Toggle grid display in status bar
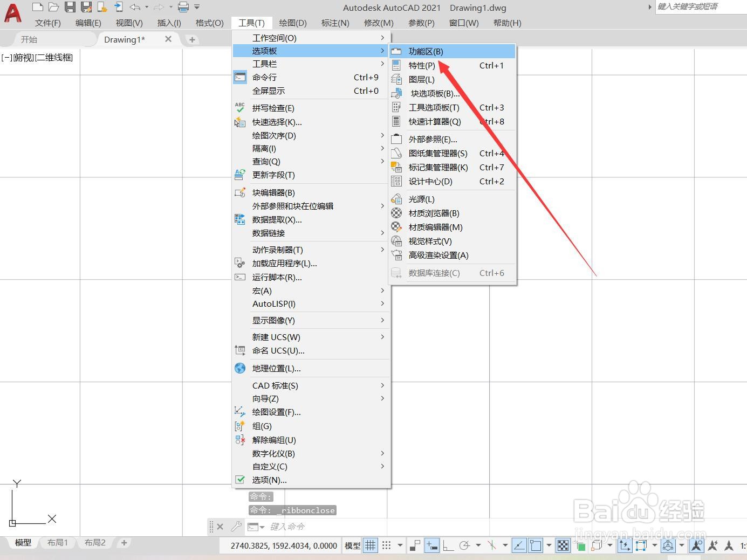 [x=371, y=545]
